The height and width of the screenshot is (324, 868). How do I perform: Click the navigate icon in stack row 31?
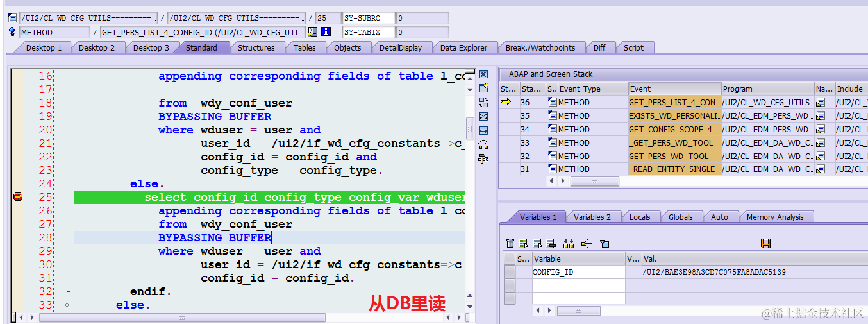pyautogui.click(x=821, y=169)
